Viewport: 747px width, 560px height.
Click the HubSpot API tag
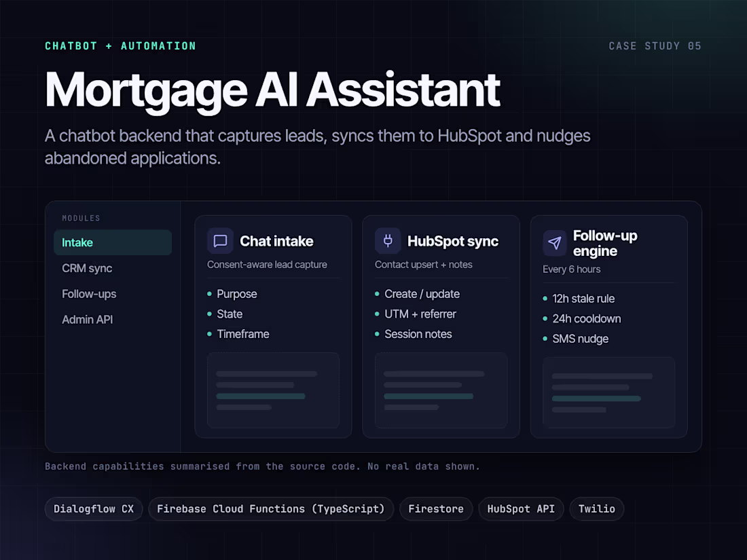[x=521, y=509]
